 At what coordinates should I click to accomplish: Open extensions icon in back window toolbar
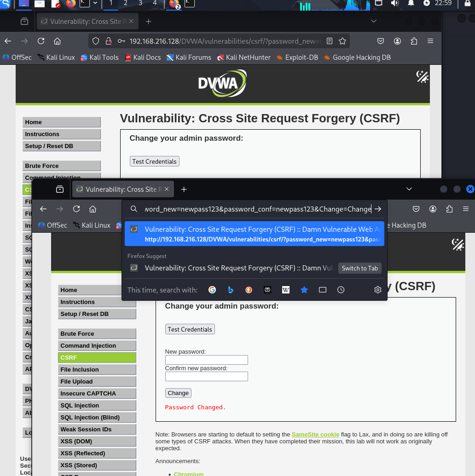click(414, 41)
